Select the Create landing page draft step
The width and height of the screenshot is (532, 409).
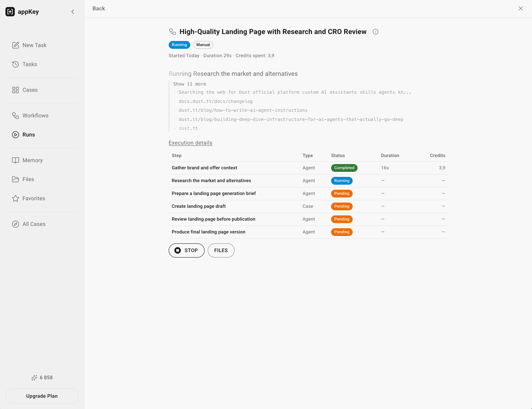pos(308,206)
